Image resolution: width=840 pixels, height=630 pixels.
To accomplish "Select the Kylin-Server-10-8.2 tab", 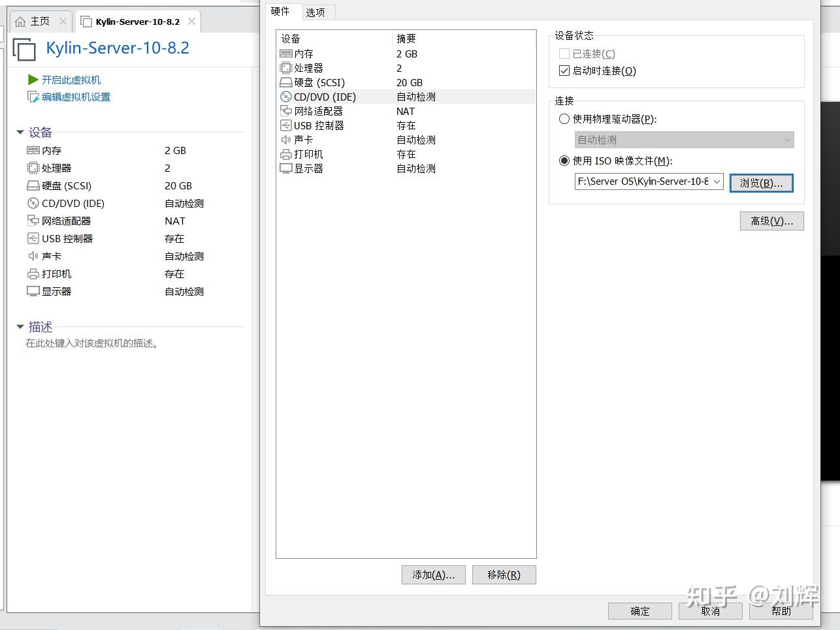I will click(138, 22).
